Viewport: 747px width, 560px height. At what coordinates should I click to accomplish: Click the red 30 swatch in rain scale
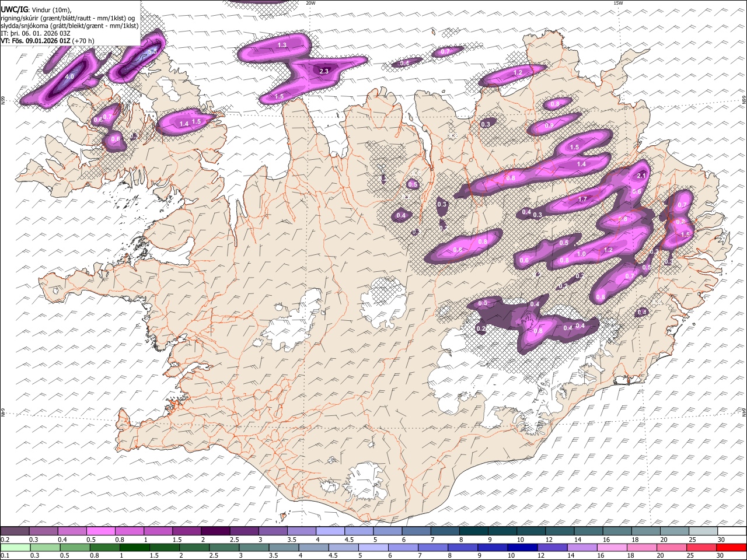click(732, 547)
